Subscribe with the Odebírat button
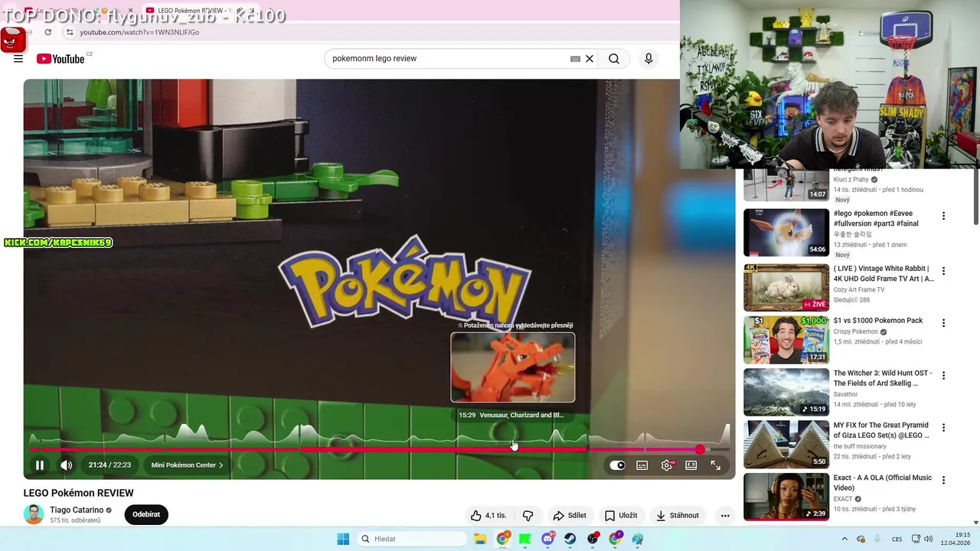Viewport: 980px width, 551px height. pos(146,514)
